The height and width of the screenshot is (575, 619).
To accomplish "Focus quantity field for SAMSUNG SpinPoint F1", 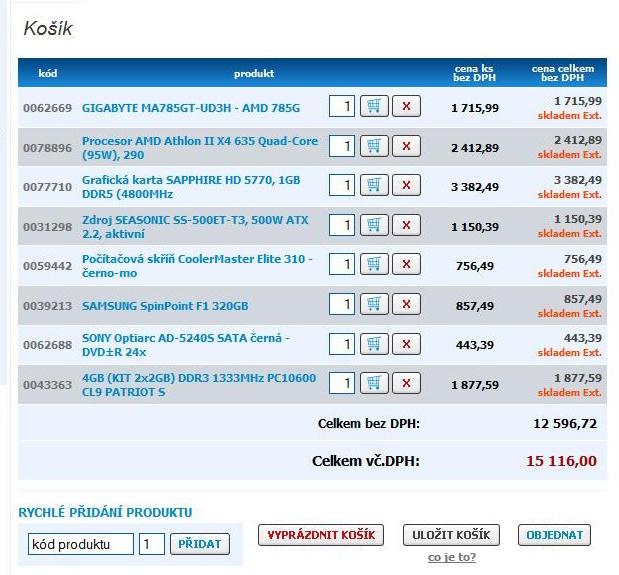I will (x=342, y=304).
